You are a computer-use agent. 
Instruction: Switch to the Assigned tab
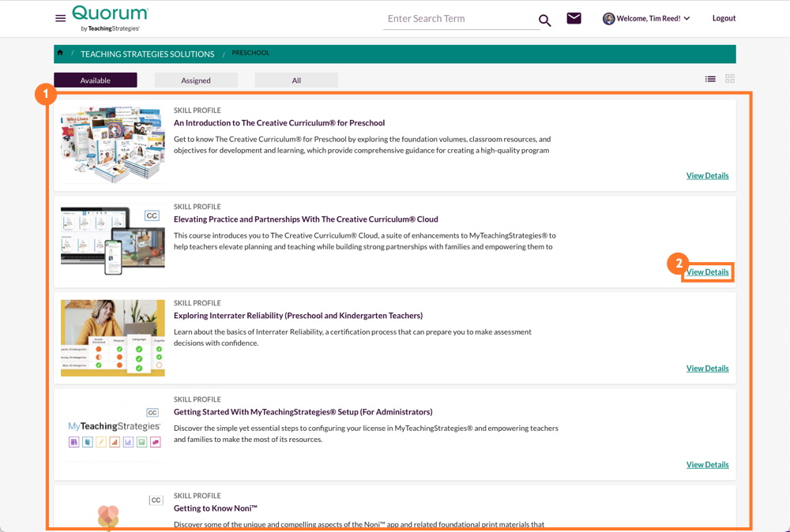point(195,80)
